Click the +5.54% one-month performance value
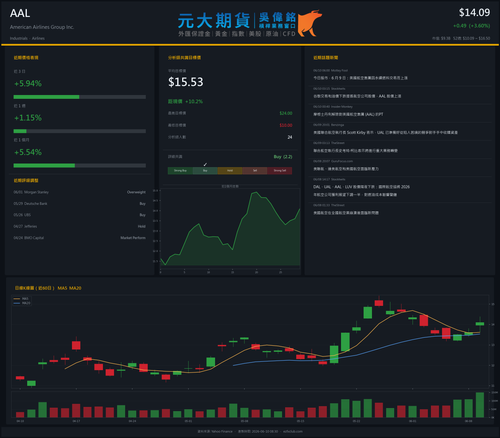 [28, 152]
